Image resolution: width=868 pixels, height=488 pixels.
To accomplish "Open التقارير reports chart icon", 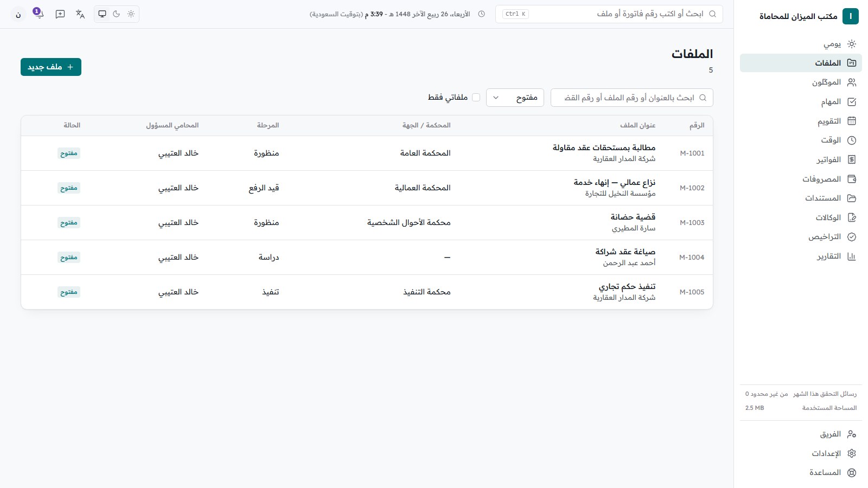I will 852,256.
